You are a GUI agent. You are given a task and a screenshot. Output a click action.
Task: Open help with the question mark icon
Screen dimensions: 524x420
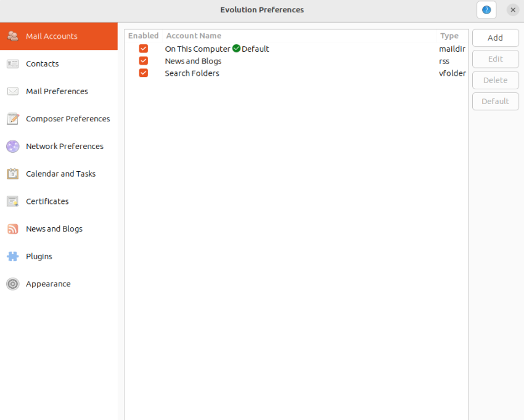(486, 10)
